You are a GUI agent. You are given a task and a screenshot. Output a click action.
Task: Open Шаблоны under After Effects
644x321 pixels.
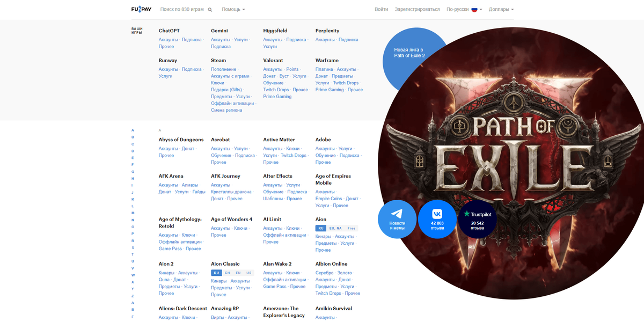pyautogui.click(x=273, y=199)
